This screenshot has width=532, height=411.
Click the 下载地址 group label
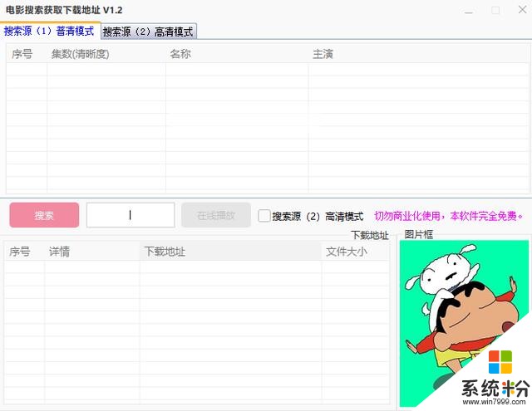click(370, 235)
